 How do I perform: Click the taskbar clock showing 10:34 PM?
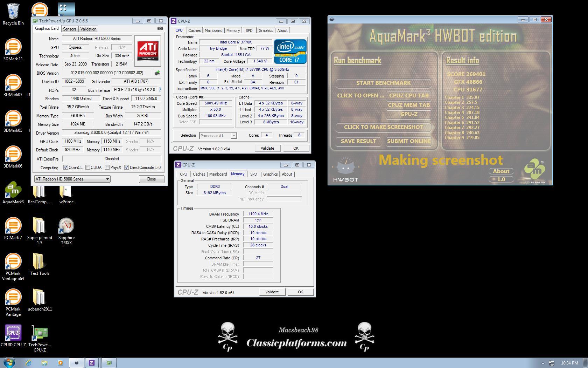pyautogui.click(x=569, y=363)
